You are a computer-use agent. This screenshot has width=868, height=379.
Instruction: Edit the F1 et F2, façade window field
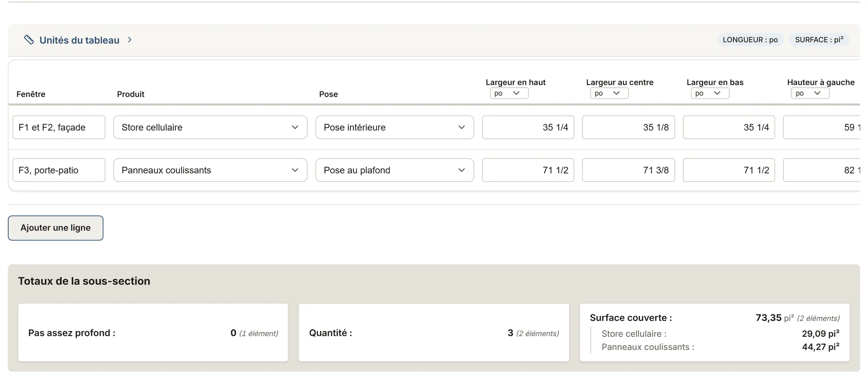tap(59, 127)
